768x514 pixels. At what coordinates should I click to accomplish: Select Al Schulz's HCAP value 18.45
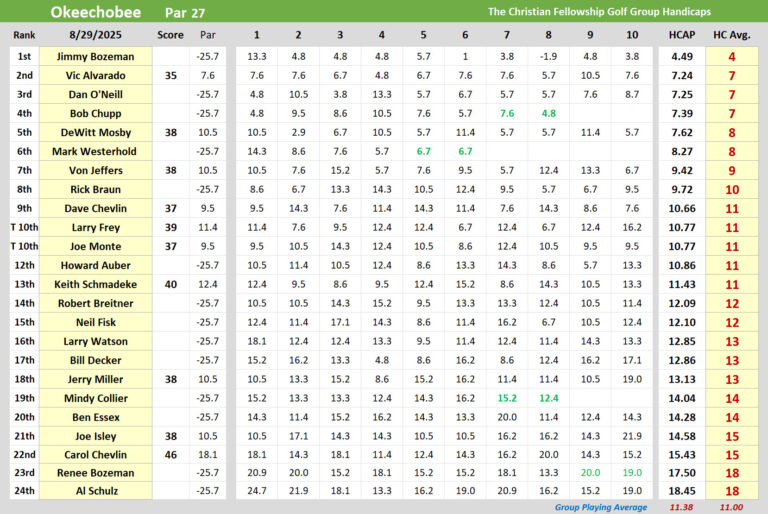[x=682, y=491]
